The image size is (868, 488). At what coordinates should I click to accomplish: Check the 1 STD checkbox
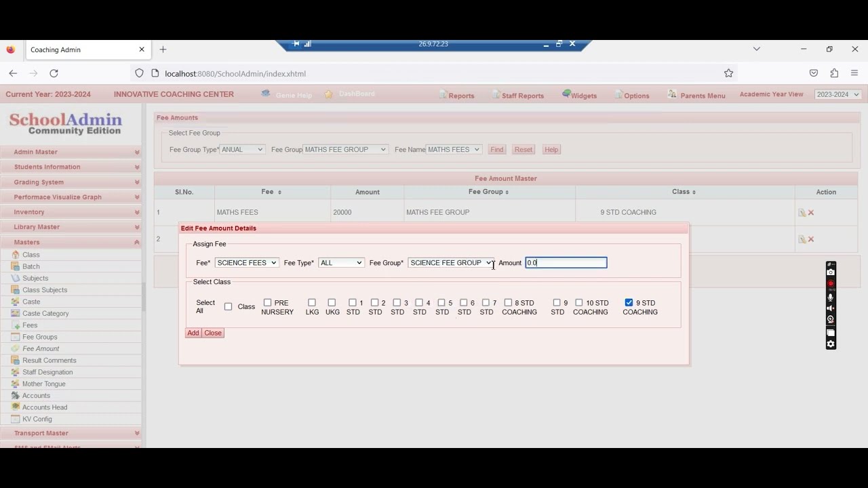pyautogui.click(x=353, y=303)
